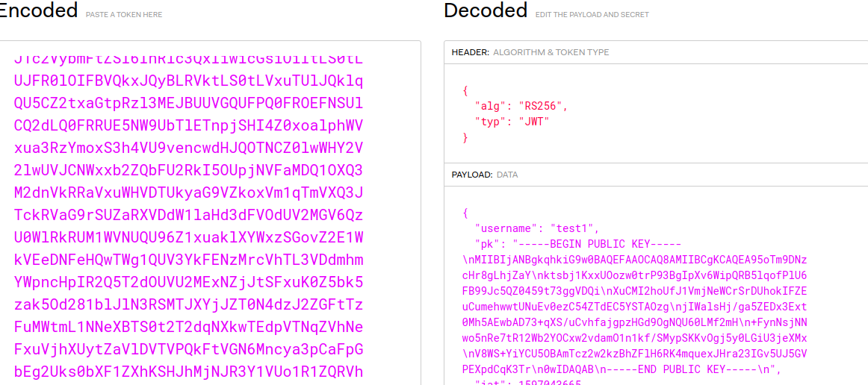Click the "Decoded" section heading
The image size is (868, 385).
pyautogui.click(x=486, y=10)
